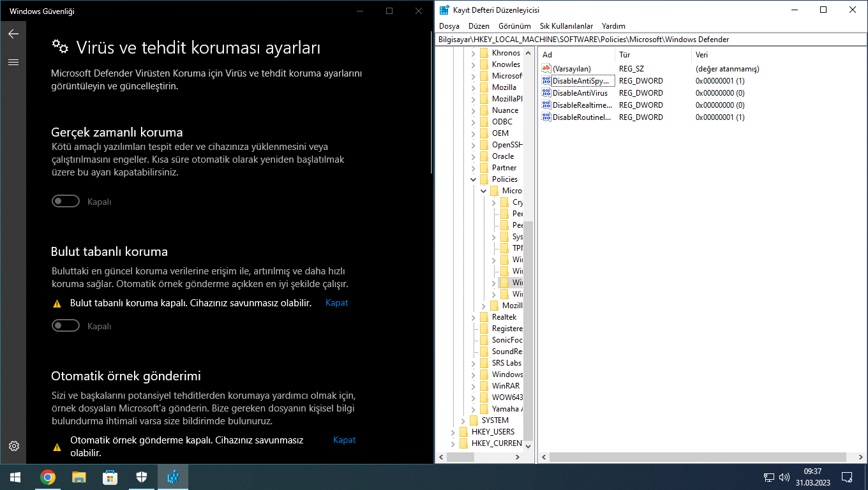Viewport: 868px width, 490px height.
Task: Click the Khronos folder icon
Action: (484, 53)
